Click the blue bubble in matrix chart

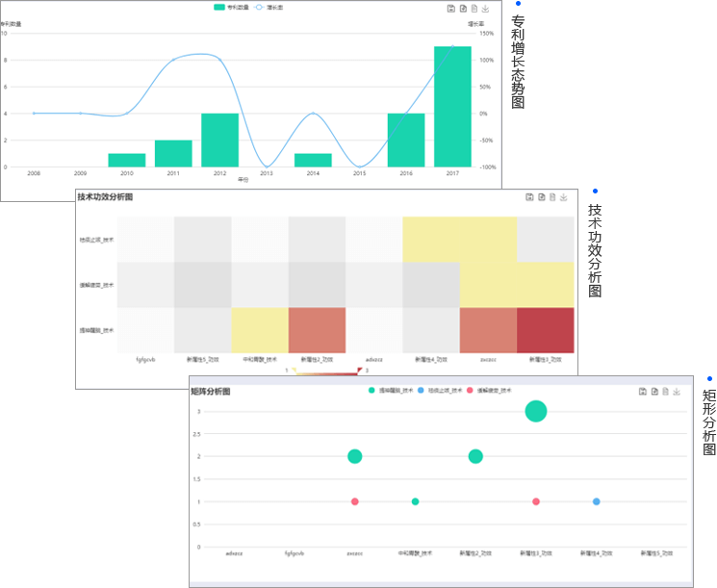597,501
